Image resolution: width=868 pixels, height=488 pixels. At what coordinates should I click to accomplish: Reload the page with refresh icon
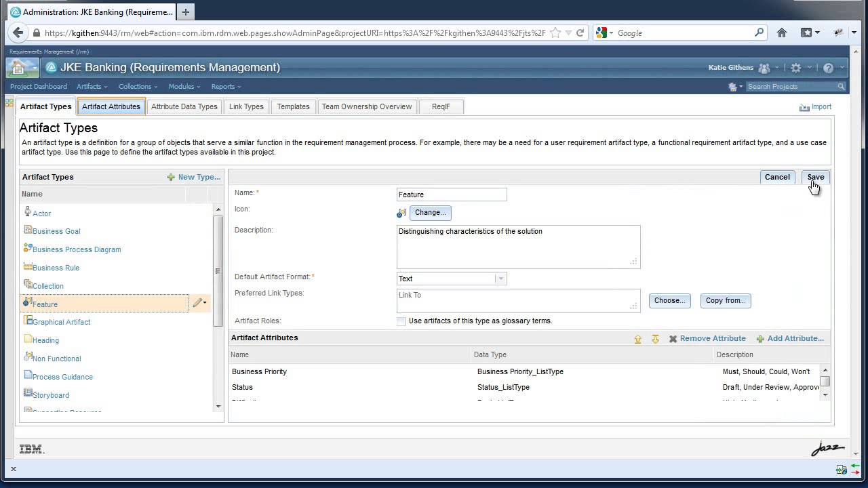(x=580, y=33)
